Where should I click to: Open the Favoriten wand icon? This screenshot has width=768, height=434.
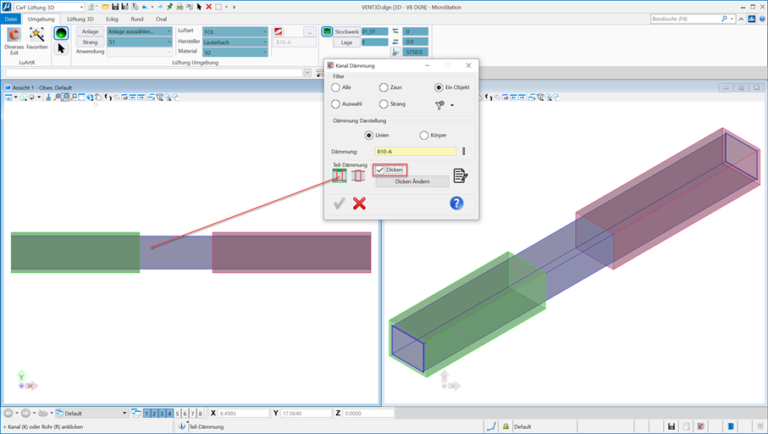click(37, 39)
